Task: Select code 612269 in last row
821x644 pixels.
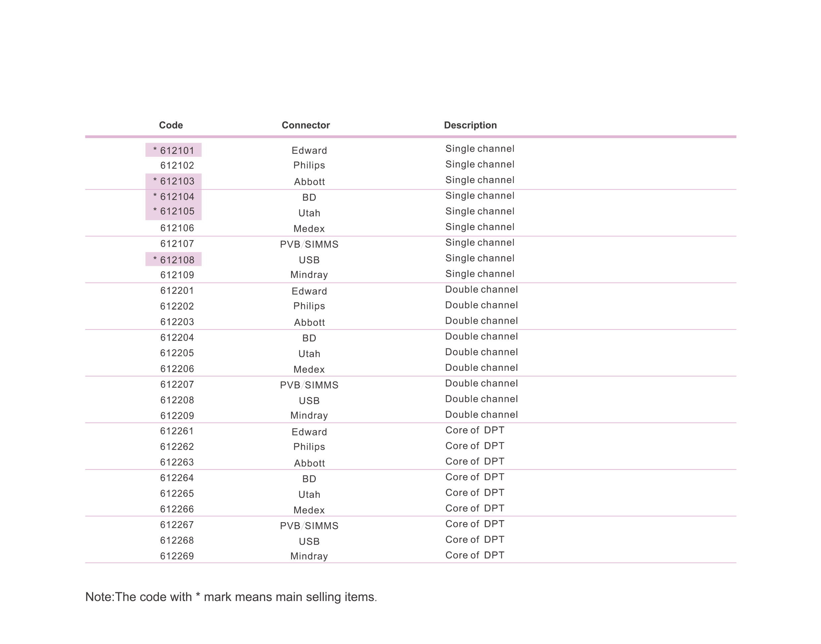Action: click(177, 556)
